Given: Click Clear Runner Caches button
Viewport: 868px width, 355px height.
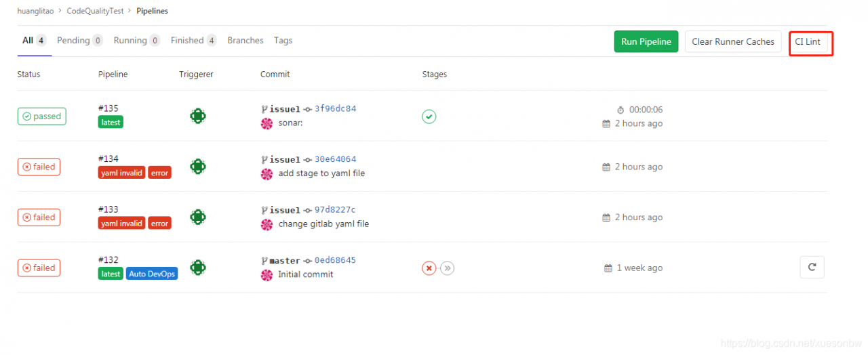Looking at the screenshot, I should [x=733, y=41].
